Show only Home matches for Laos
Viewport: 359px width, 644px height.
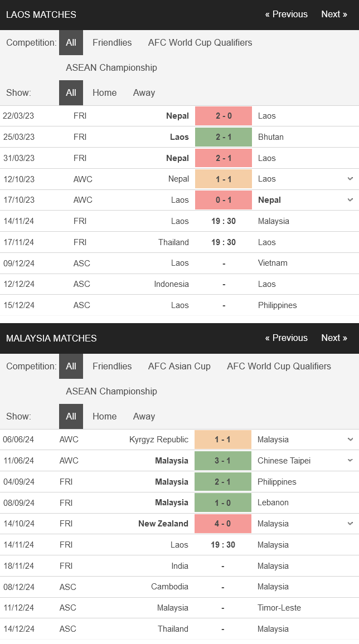point(104,92)
